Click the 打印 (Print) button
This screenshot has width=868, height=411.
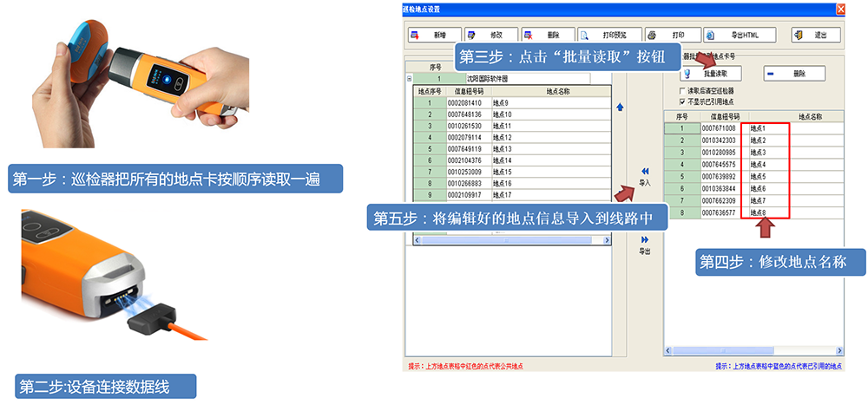[670, 36]
